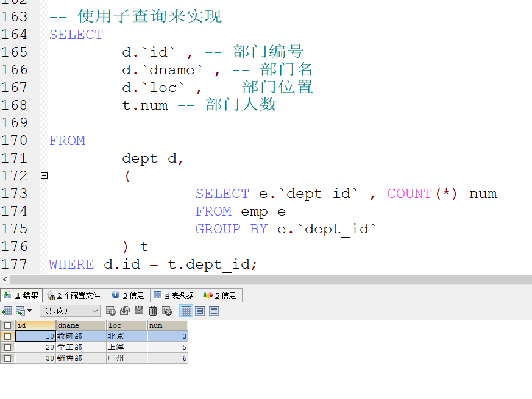Switch to text view icon
Screen dimensions: 532x399
coord(213,311)
